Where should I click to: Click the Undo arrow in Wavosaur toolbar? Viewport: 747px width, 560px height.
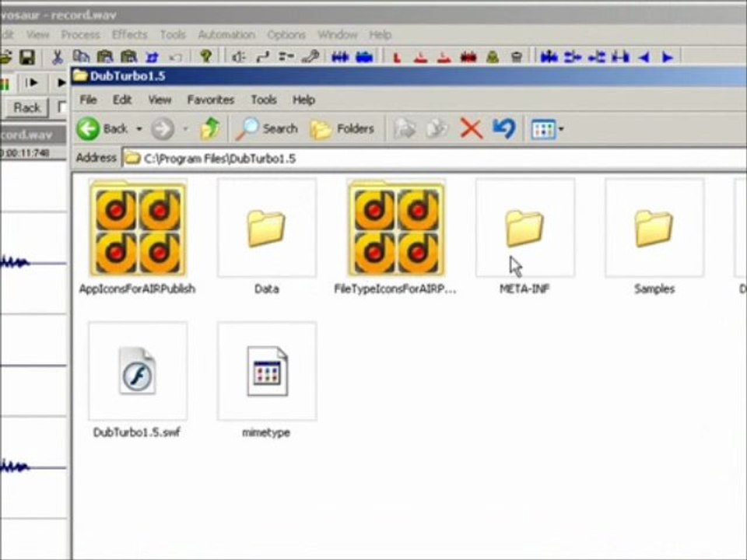(176, 58)
